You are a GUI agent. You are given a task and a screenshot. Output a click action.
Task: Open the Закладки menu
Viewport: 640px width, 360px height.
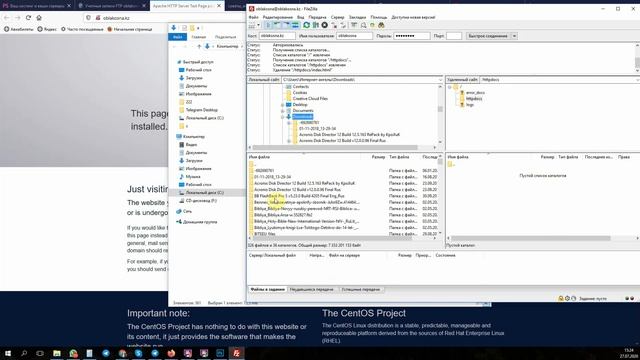click(x=358, y=17)
